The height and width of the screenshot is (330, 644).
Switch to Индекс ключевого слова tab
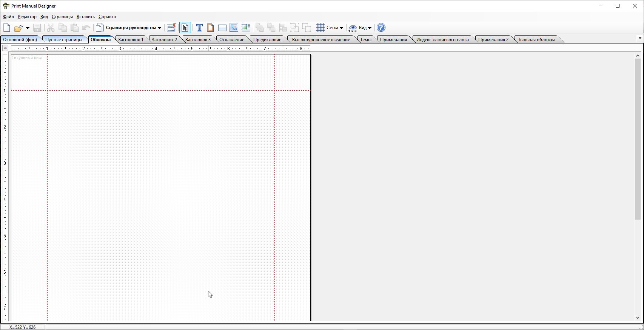click(442, 39)
